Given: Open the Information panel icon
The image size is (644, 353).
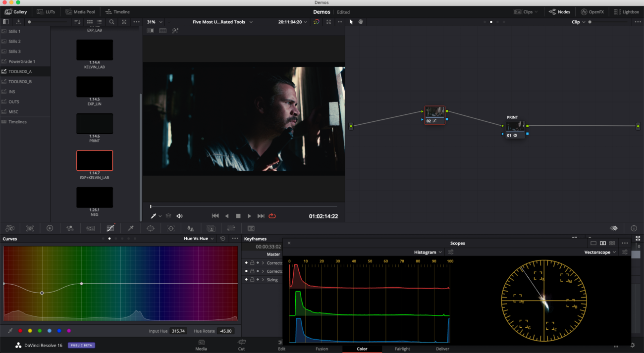Looking at the screenshot, I should 634,228.
